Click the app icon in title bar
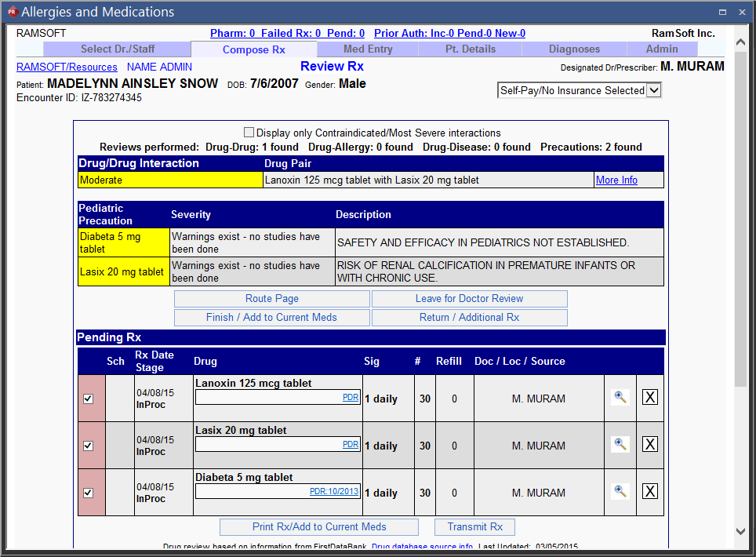This screenshot has width=756, height=557. [x=11, y=12]
